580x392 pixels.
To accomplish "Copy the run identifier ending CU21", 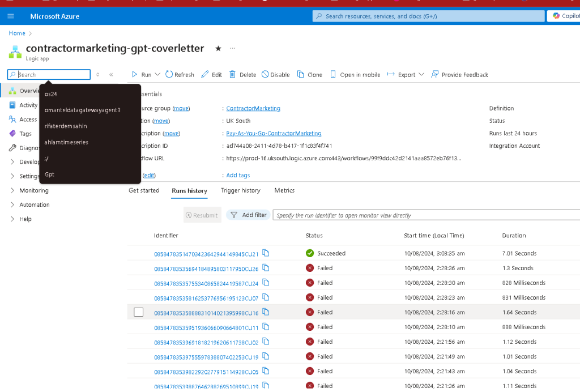I will click(266, 253).
